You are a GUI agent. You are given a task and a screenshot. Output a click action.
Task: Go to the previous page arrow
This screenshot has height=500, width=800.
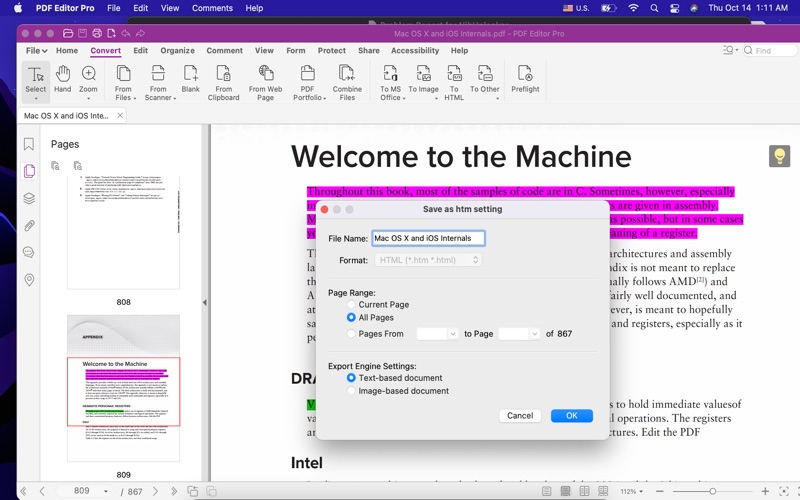(x=42, y=491)
